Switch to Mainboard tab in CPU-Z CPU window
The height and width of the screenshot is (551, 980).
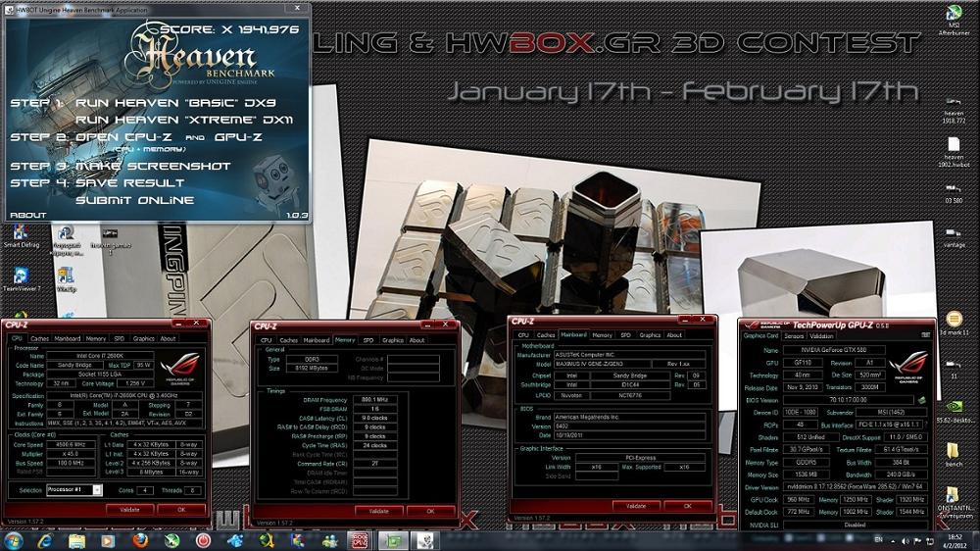pos(67,338)
